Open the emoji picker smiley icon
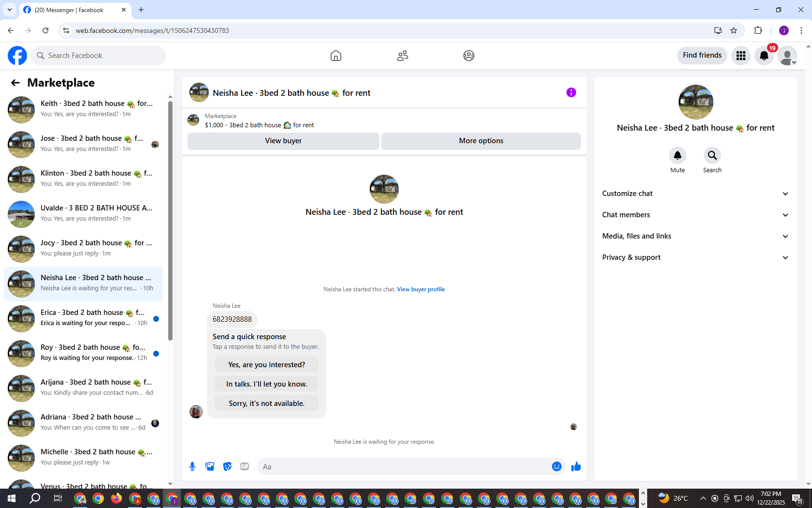 click(x=557, y=466)
